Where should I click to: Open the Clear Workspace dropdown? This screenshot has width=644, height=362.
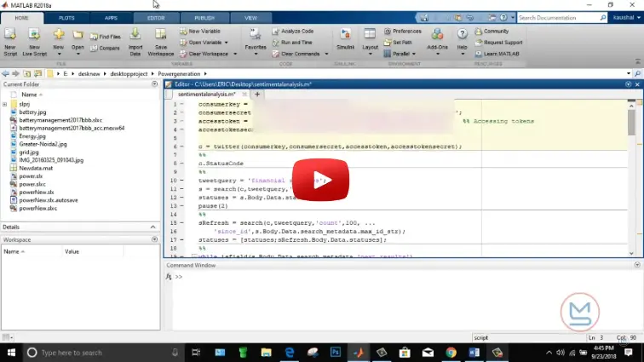point(205,53)
